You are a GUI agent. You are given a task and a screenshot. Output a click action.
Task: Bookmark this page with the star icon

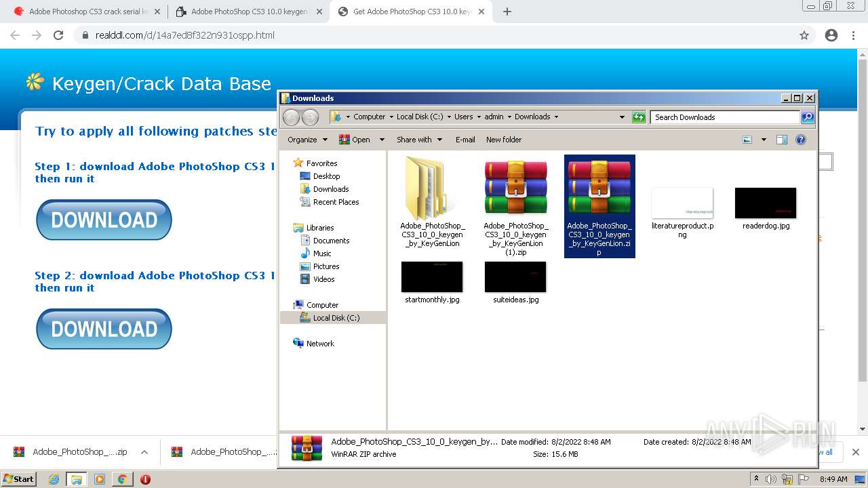tap(804, 35)
